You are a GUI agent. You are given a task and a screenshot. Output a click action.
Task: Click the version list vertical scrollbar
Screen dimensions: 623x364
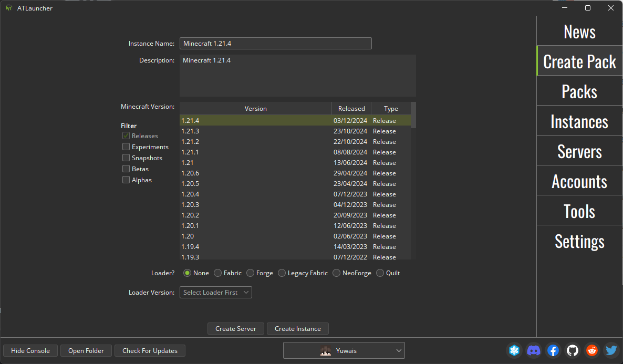tap(413, 116)
